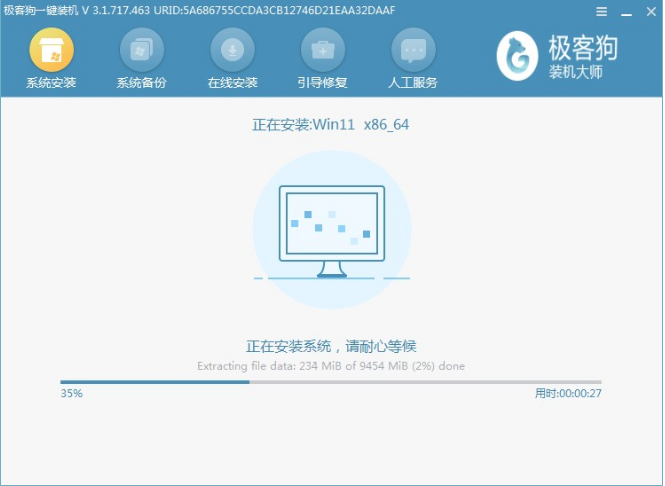Click the title bar version text

(199, 10)
